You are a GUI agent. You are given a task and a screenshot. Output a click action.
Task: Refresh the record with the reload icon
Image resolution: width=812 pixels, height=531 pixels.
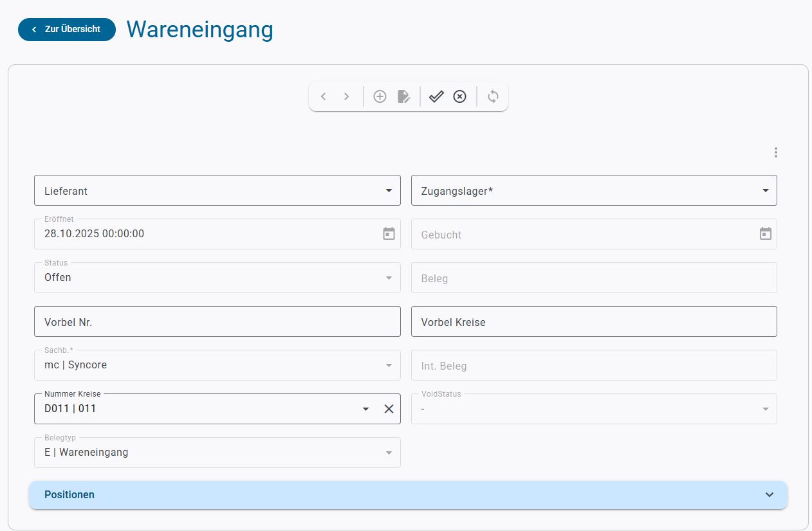click(x=493, y=96)
